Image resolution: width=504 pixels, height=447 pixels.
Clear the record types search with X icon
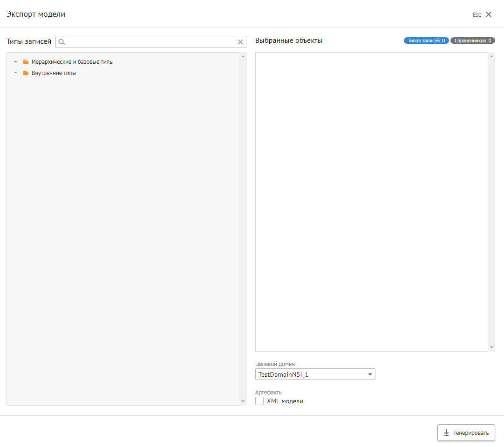240,42
